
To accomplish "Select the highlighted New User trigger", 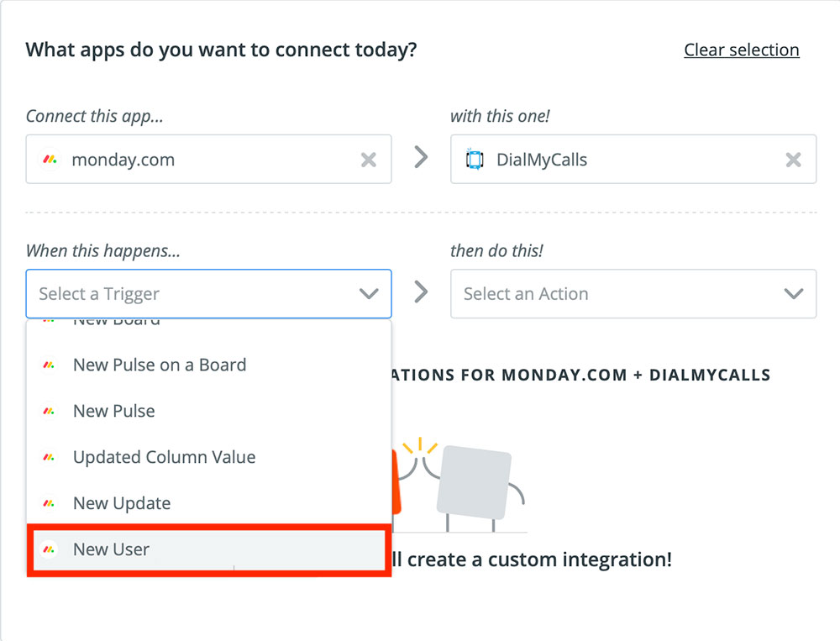I will 112,550.
